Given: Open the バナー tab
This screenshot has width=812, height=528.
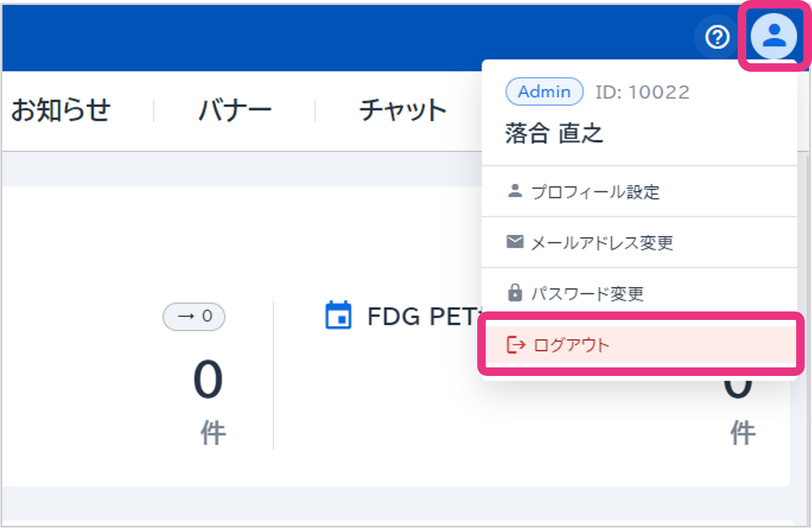Looking at the screenshot, I should click(235, 111).
